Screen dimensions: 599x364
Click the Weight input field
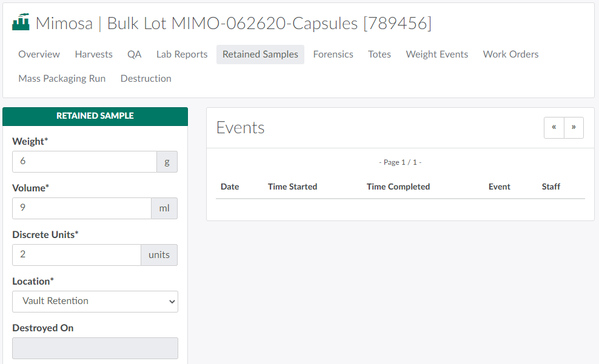point(84,162)
